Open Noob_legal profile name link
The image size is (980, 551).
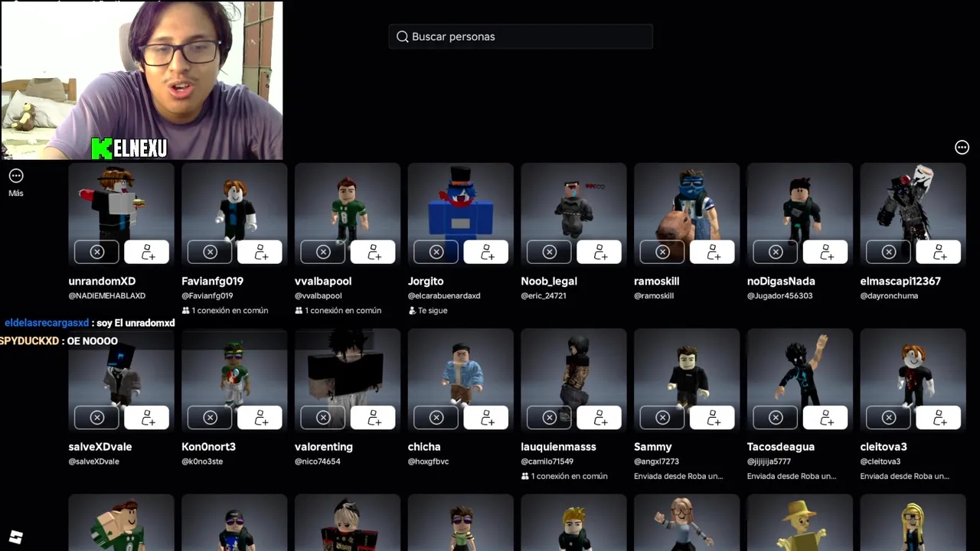point(549,282)
